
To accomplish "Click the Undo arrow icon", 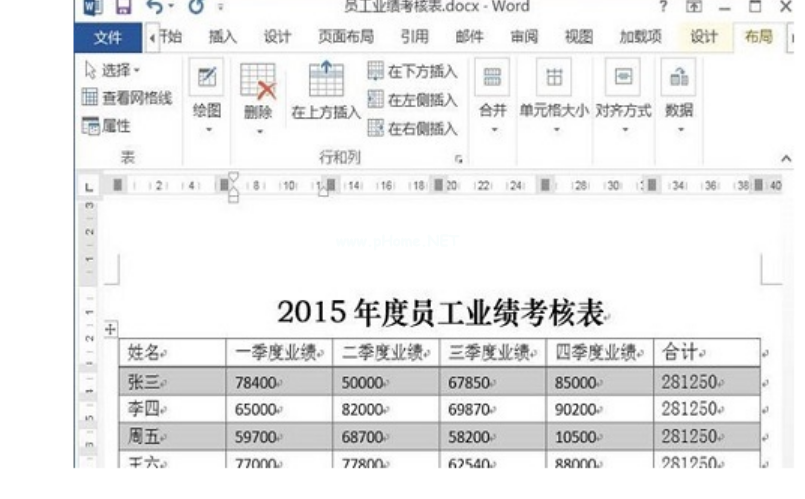I will (154, 9).
